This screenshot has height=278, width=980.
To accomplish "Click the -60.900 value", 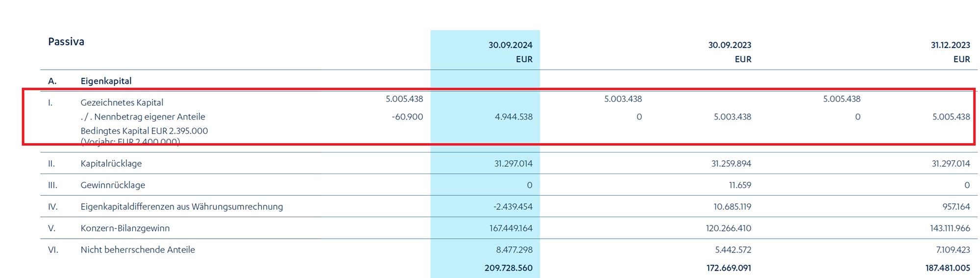I will (x=407, y=117).
